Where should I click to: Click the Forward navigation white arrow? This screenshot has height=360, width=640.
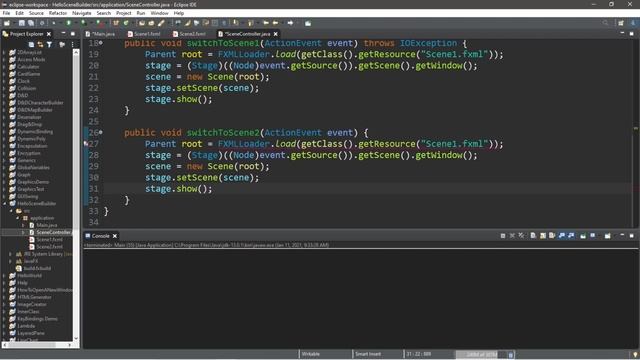coord(290,23)
